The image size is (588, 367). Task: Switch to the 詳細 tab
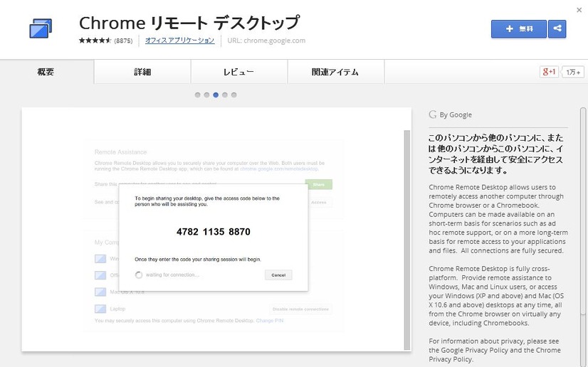pos(142,72)
